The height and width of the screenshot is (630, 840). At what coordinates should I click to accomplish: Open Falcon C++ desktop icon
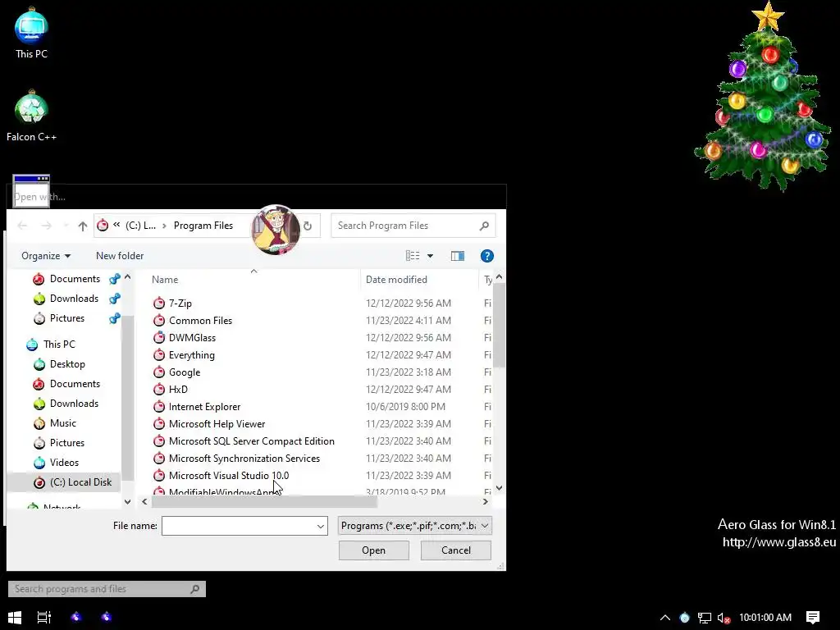coord(31,116)
